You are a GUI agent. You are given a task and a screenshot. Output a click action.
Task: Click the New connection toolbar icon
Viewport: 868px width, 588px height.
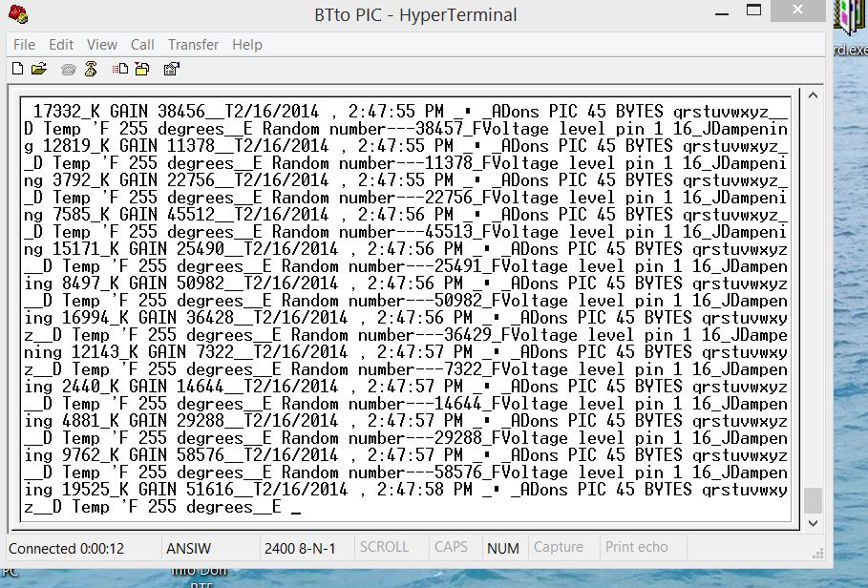click(x=17, y=69)
